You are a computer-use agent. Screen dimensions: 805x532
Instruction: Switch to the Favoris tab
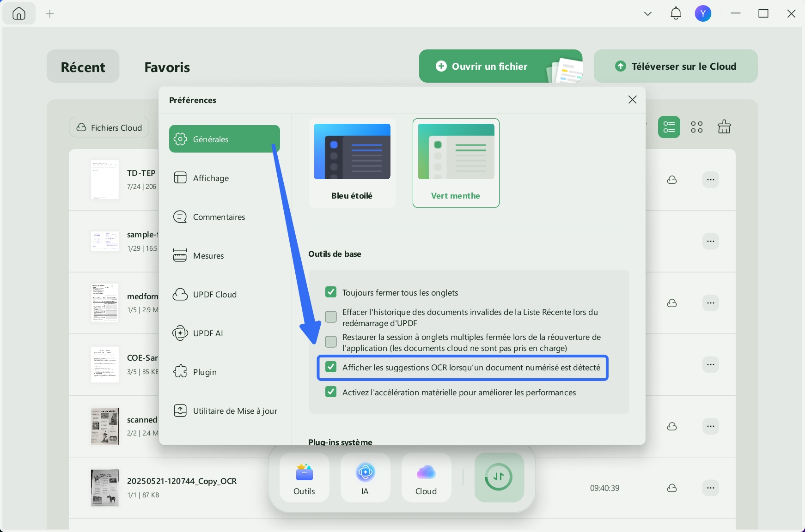point(167,67)
